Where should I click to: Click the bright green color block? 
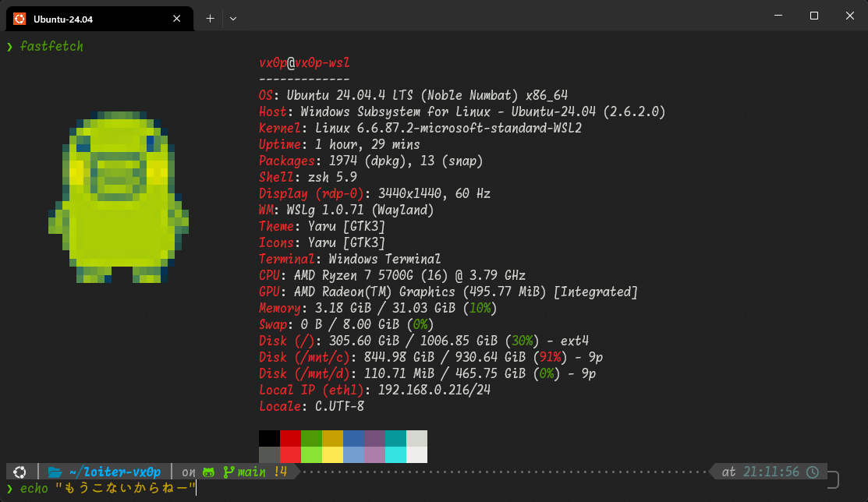coord(312,455)
